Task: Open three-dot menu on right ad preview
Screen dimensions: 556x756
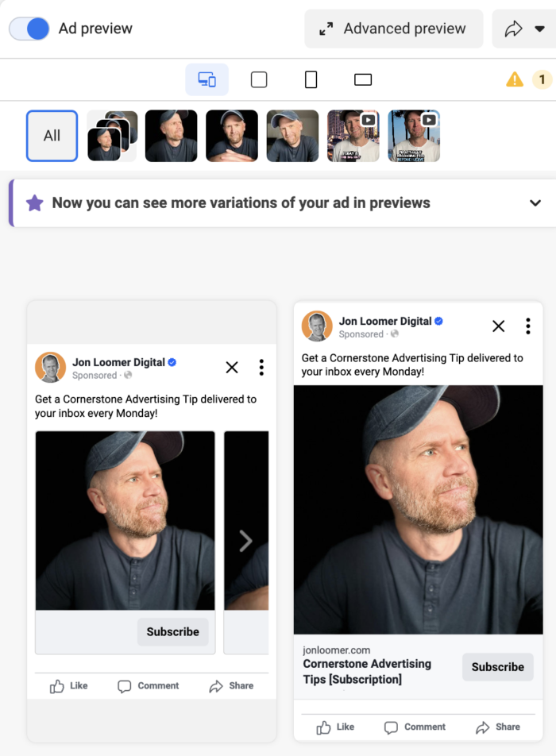Action: pyautogui.click(x=528, y=326)
